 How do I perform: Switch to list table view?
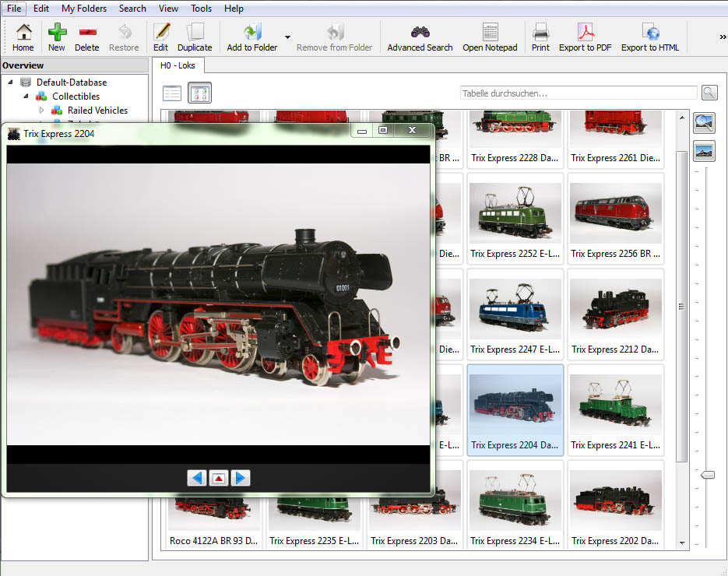[x=172, y=93]
